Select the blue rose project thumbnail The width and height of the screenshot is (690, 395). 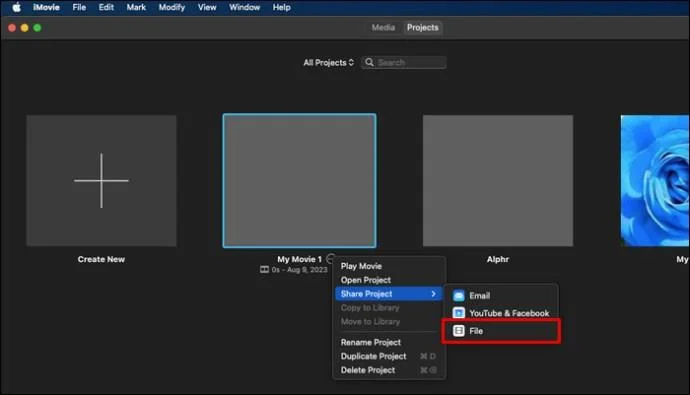(655, 181)
